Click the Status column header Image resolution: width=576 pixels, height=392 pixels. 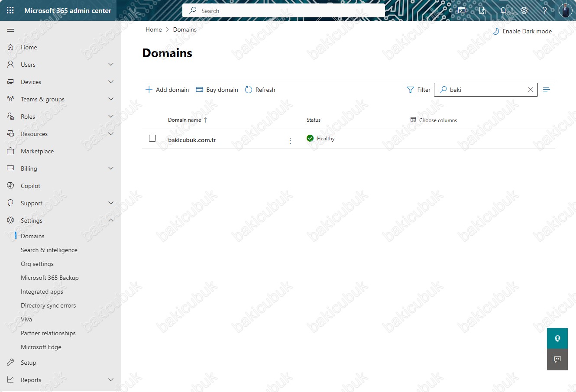(x=314, y=120)
